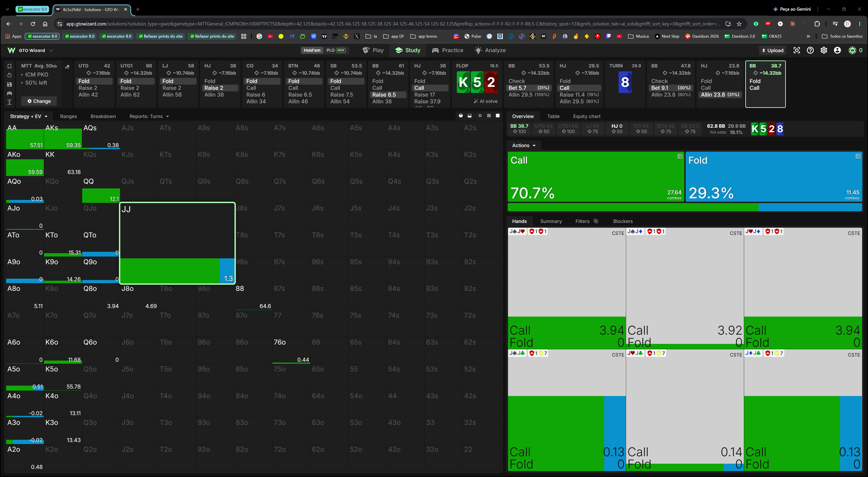Select the dotted grid matrix layout icon
Image resolution: width=868 pixels, height=477 pixels.
489,116
